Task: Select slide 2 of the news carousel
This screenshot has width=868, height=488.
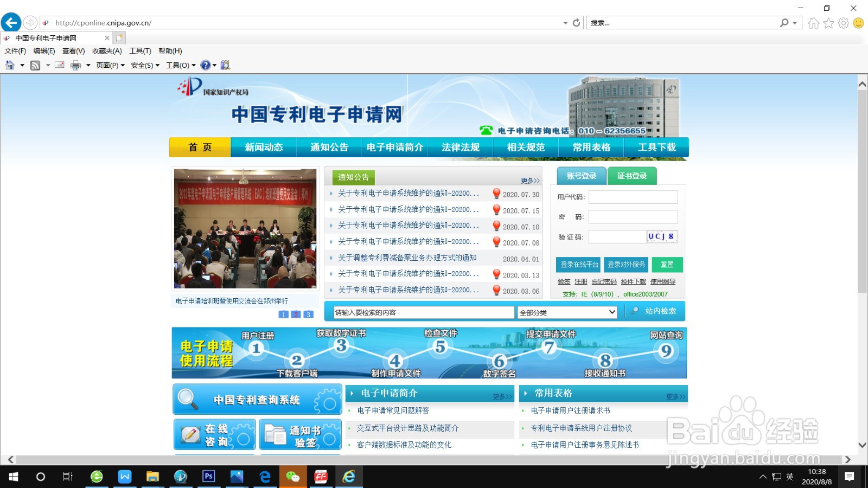Action: [296, 314]
